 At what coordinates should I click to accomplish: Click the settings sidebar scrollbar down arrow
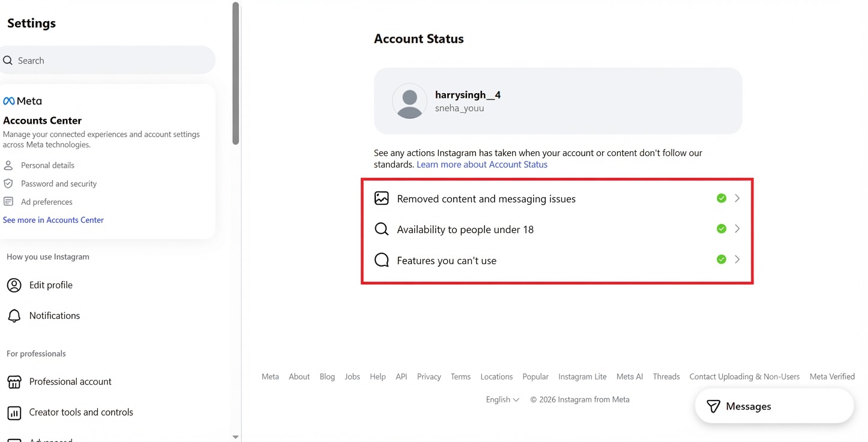pyautogui.click(x=235, y=437)
